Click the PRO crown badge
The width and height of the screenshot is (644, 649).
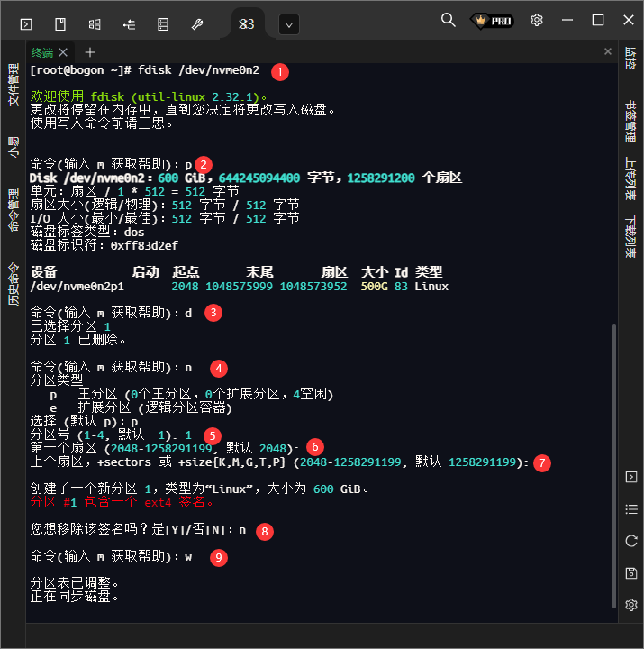point(492,20)
